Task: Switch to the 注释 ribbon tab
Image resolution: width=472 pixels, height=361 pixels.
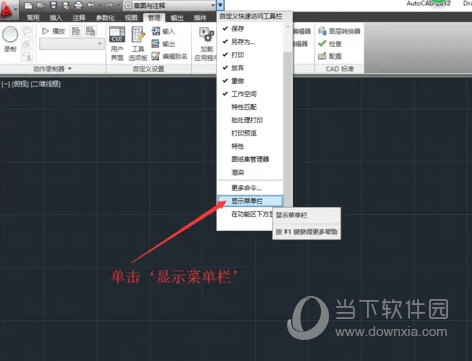Action: click(x=79, y=18)
